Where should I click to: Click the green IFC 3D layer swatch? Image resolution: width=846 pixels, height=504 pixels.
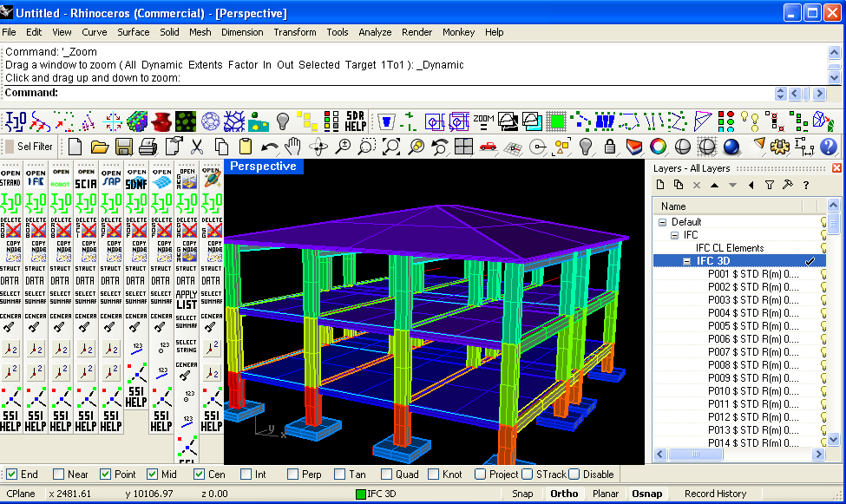[361, 494]
